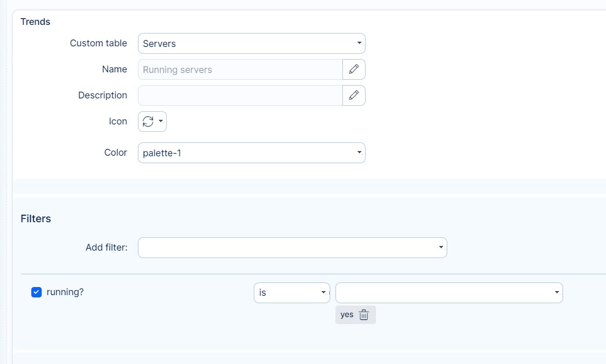The height and width of the screenshot is (364, 606).
Task: Expand the Color dropdown set to palette-1
Action: pos(251,153)
